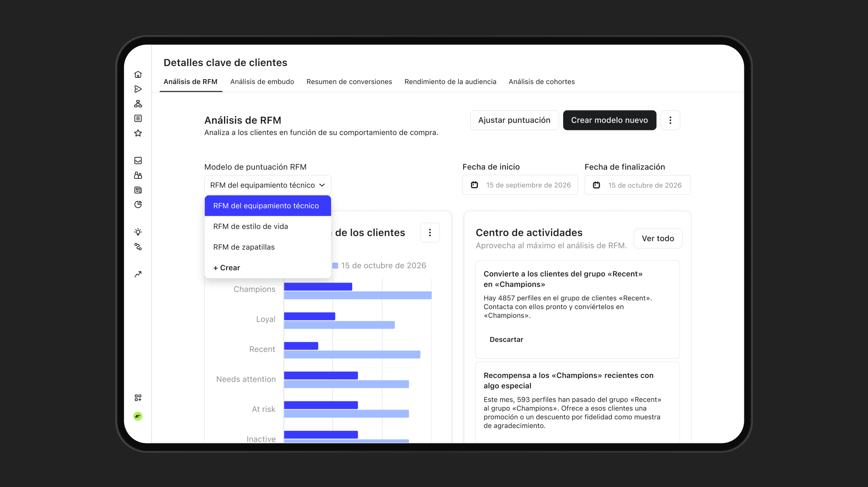Viewport: 868px width, 487px height.
Task: Click the green account avatar icon
Action: (x=138, y=416)
